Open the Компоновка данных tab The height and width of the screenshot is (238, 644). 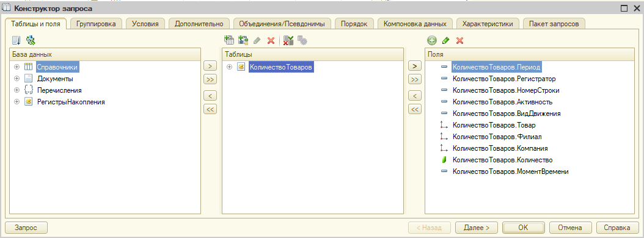(415, 24)
